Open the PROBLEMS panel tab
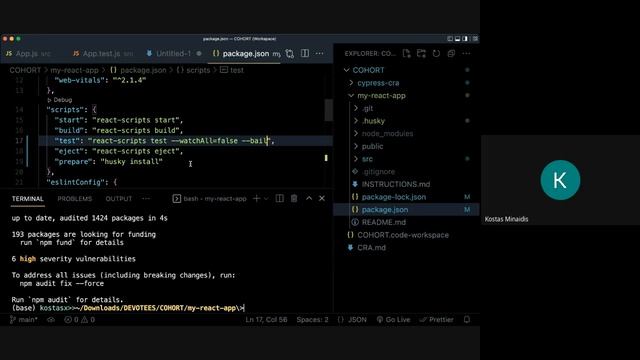The height and width of the screenshot is (360, 640). coord(75,199)
